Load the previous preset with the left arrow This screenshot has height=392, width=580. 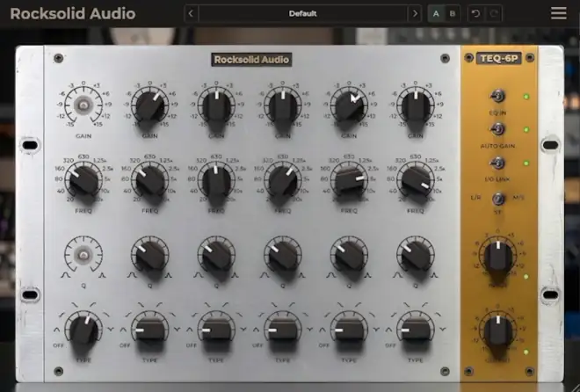click(191, 14)
